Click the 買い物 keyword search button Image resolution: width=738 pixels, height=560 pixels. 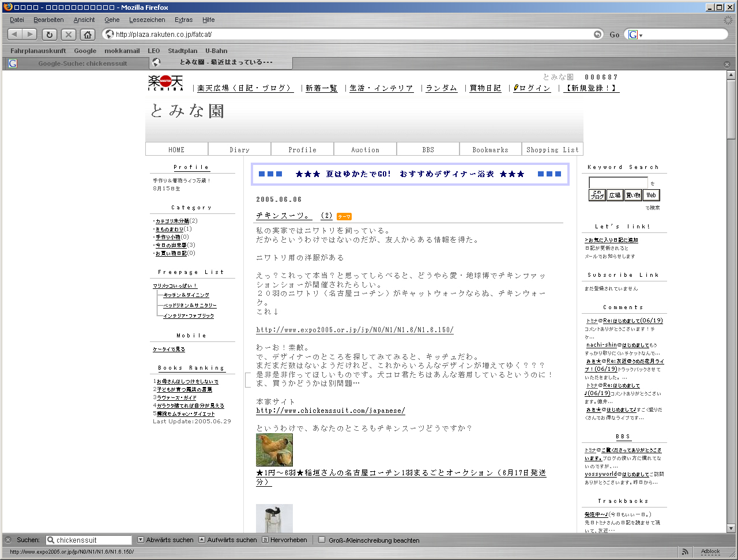click(633, 195)
